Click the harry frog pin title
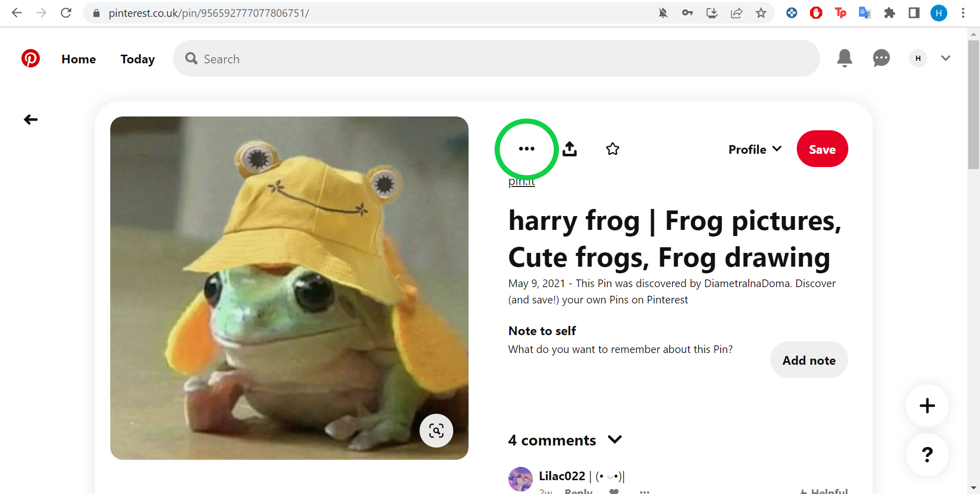Screen dimensions: 980x494 [x=675, y=239]
